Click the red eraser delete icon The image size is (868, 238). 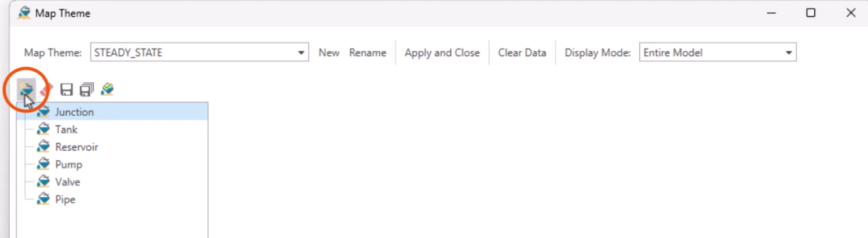47,89
